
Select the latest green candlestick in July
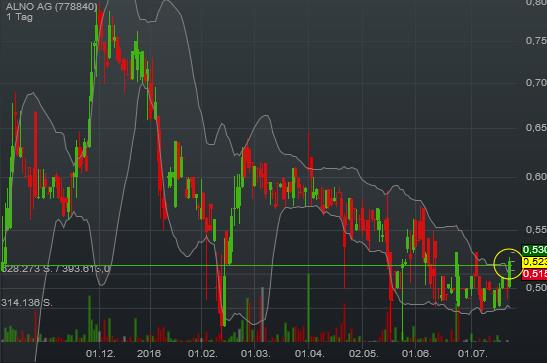(510, 272)
